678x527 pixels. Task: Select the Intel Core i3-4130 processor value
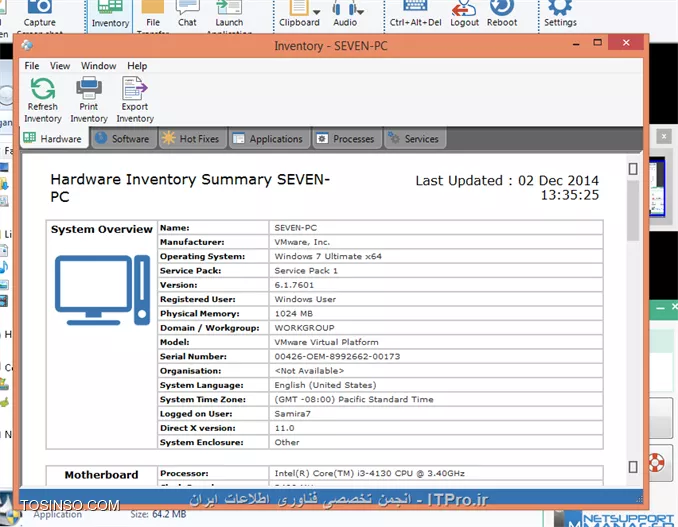[370, 473]
